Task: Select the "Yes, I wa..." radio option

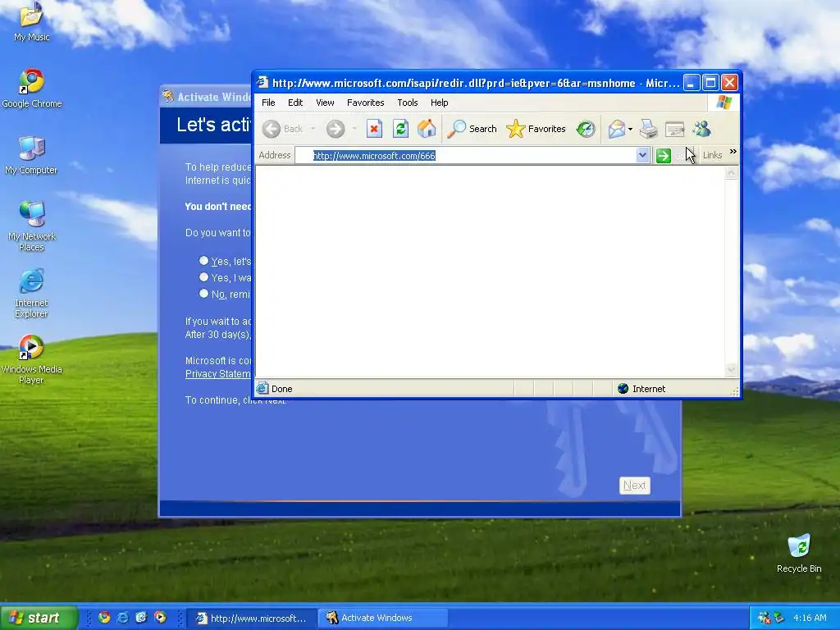Action: [x=203, y=277]
